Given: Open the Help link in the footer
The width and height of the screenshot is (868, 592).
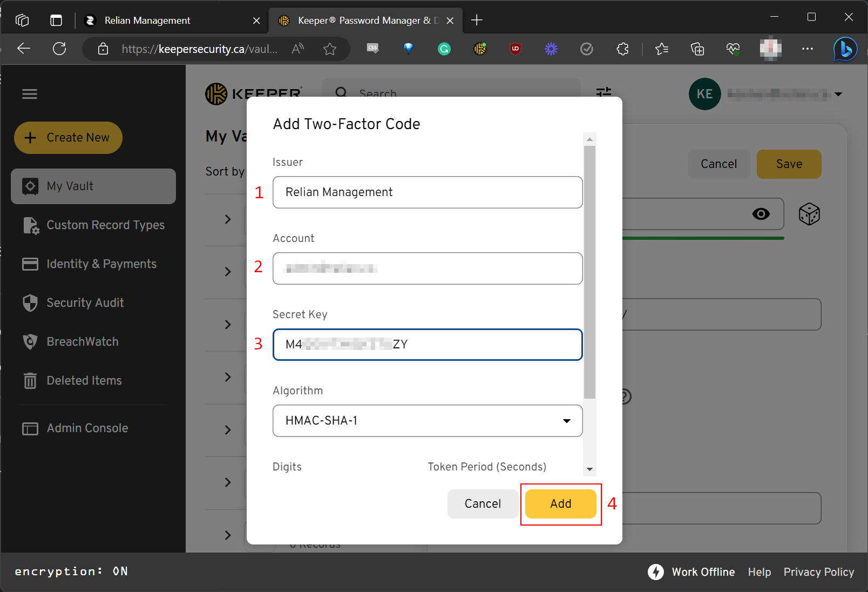Looking at the screenshot, I should pyautogui.click(x=760, y=572).
